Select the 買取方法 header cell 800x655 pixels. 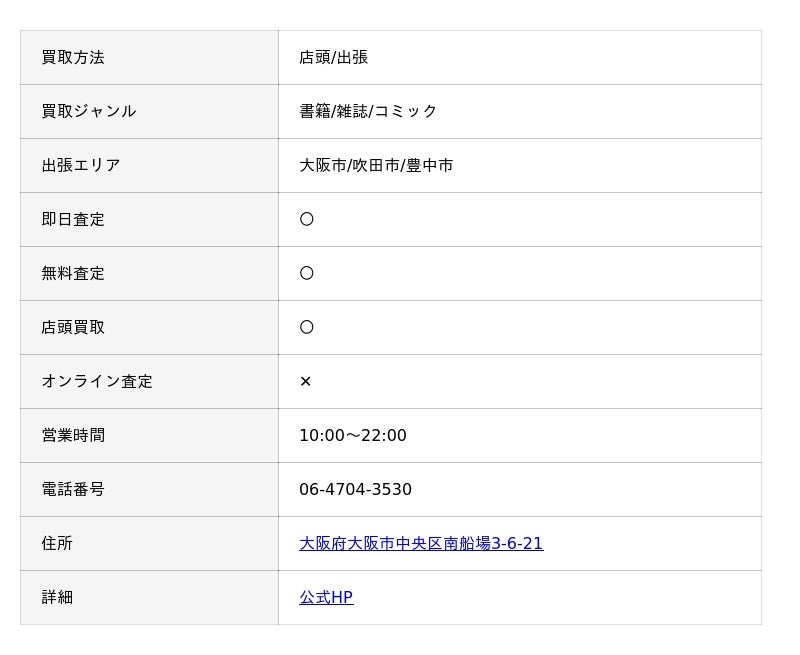click(x=149, y=58)
